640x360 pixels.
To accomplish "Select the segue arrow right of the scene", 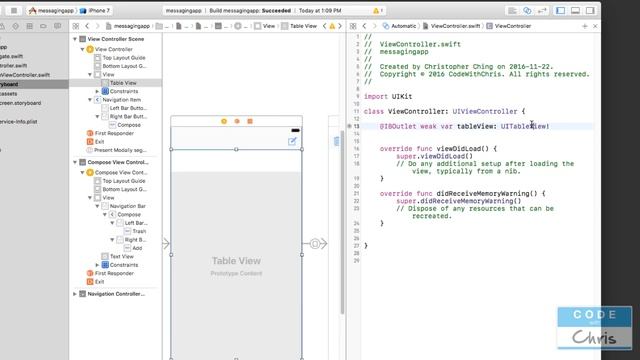I will 315,244.
